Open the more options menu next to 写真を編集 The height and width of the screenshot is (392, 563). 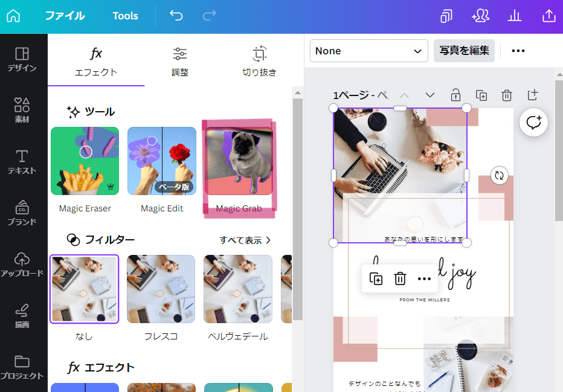coord(518,51)
